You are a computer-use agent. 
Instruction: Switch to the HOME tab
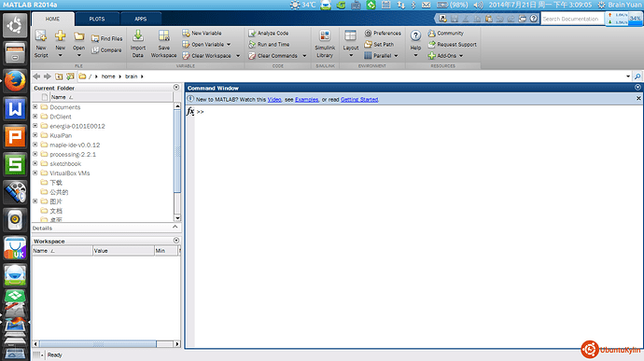coord(52,19)
